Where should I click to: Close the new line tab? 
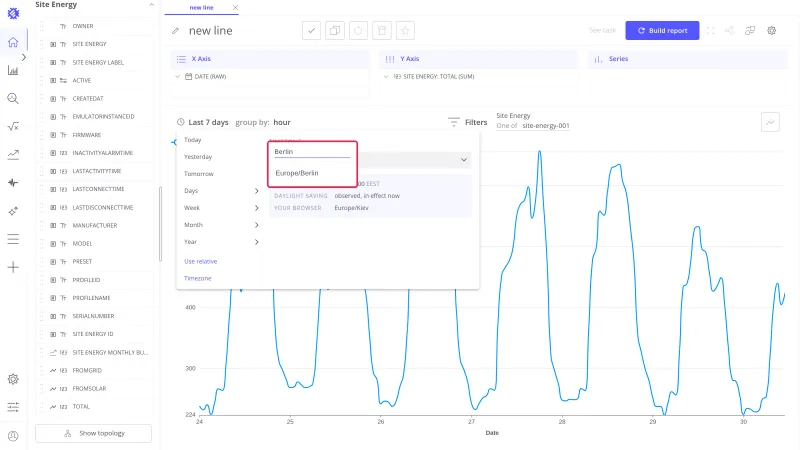(235, 8)
